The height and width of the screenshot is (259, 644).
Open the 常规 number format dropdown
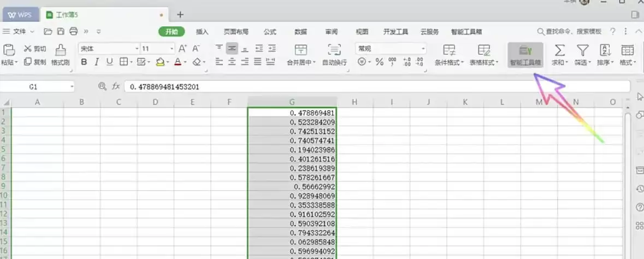tap(423, 49)
